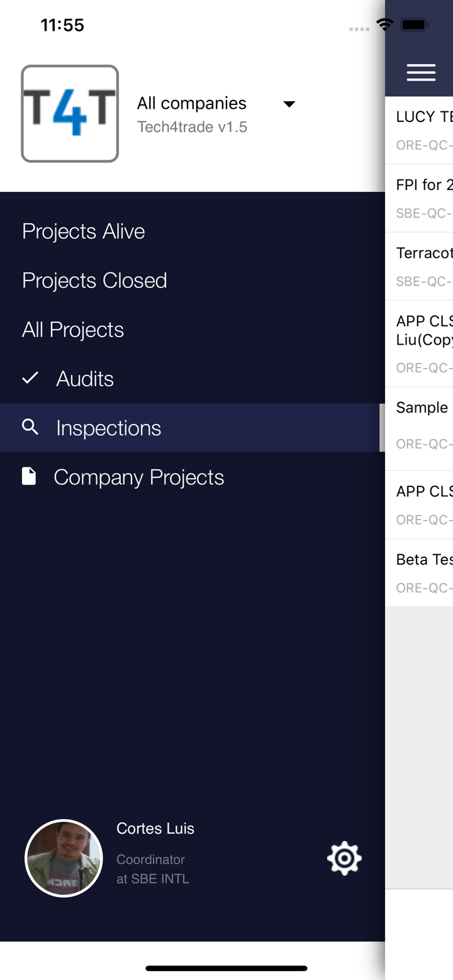View All Projects

[73, 329]
